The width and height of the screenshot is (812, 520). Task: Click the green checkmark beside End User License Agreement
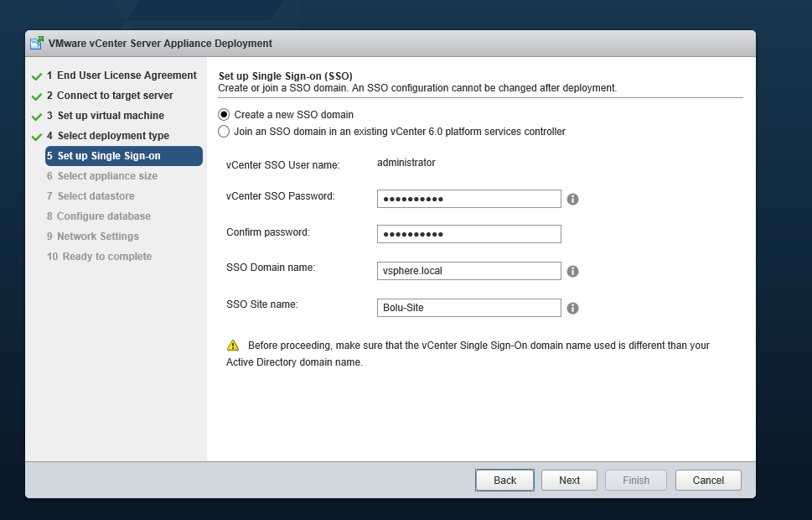point(37,76)
